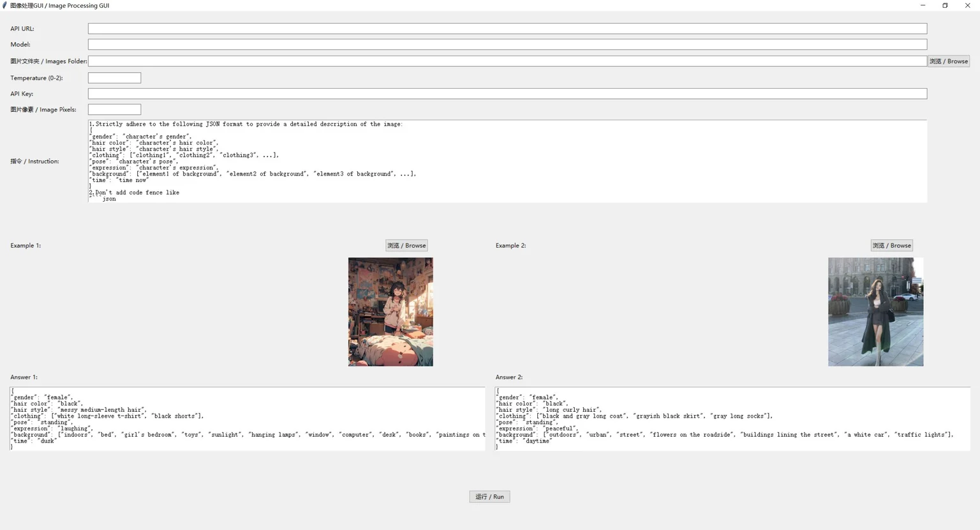This screenshot has width=980, height=530.
Task: Click the API URL input field
Action: (x=507, y=29)
